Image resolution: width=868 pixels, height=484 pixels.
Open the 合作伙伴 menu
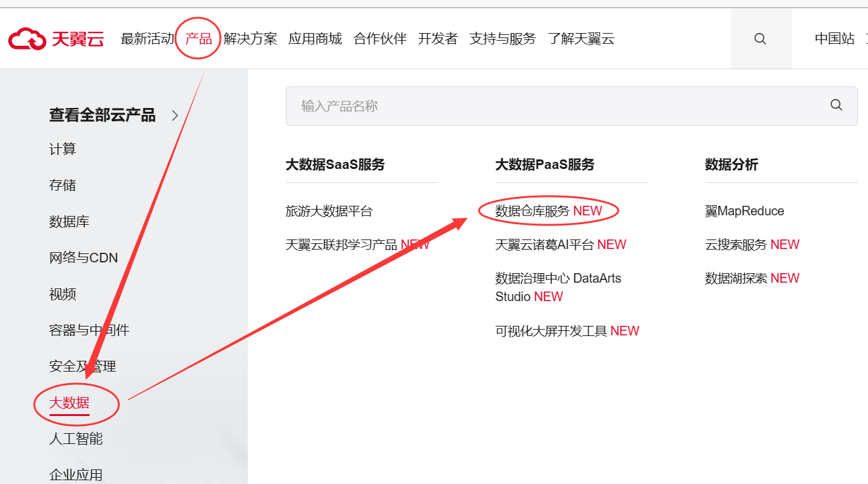[380, 39]
